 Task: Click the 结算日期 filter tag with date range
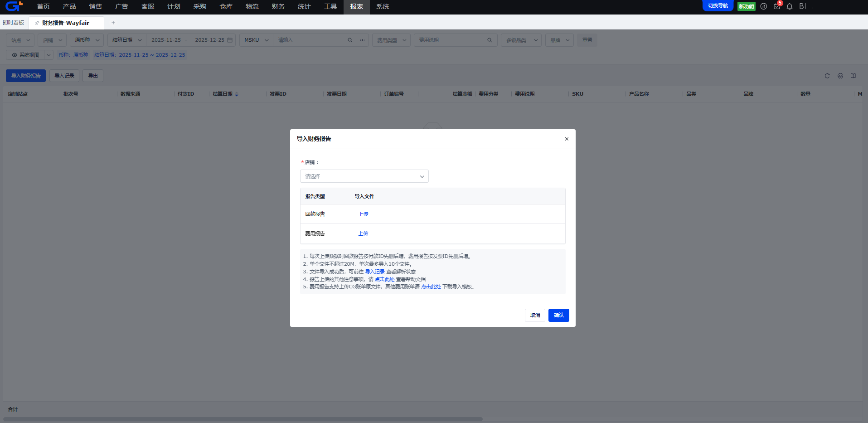point(140,55)
